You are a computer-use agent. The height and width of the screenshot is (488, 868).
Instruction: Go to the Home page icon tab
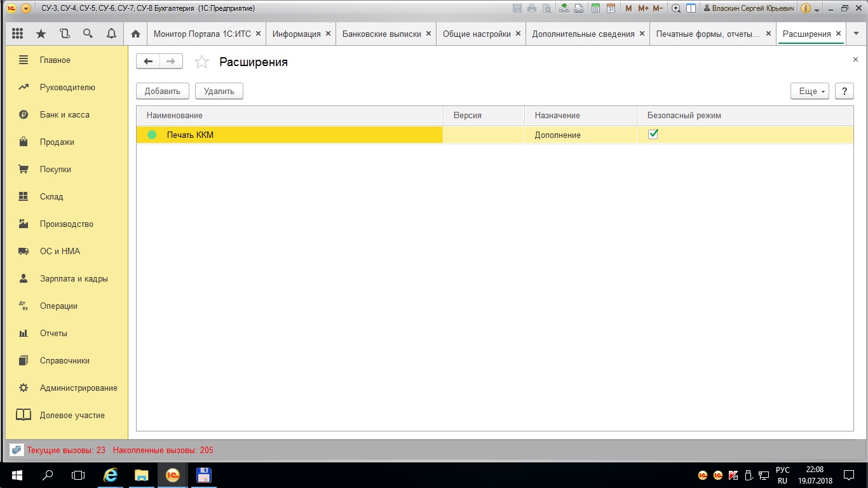(x=135, y=34)
